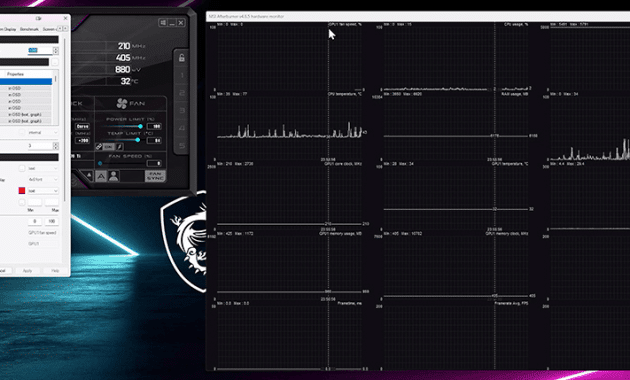Click the small browse (...) button beside the dark bar
This screenshot has height=380, width=630.
click(x=55, y=62)
